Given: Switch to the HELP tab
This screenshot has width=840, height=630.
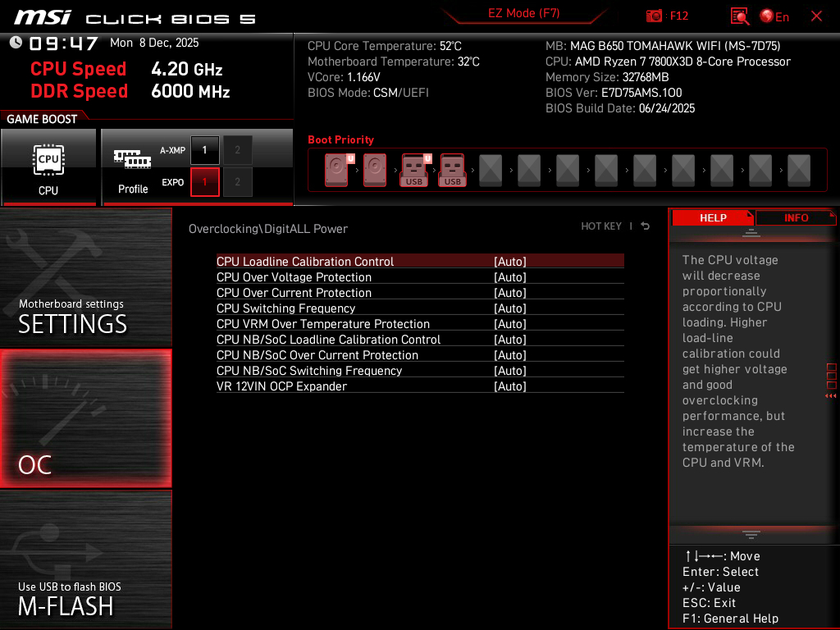Looking at the screenshot, I should (x=713, y=218).
